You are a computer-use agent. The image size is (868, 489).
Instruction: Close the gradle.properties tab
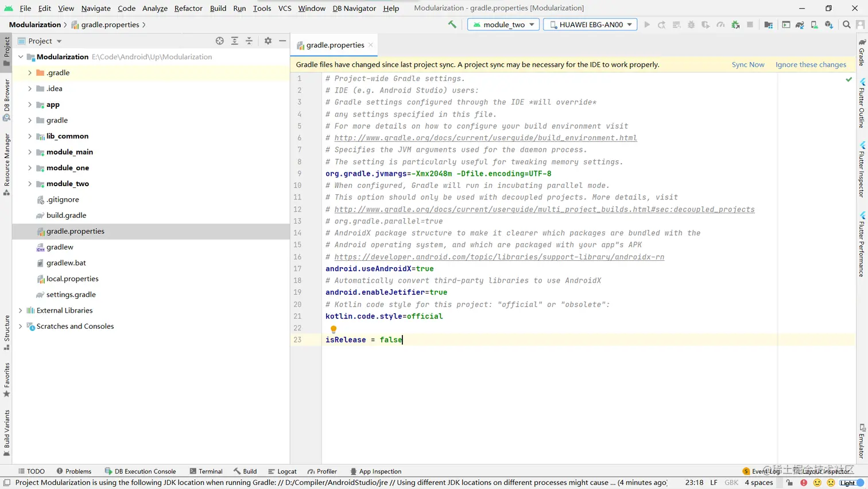371,45
